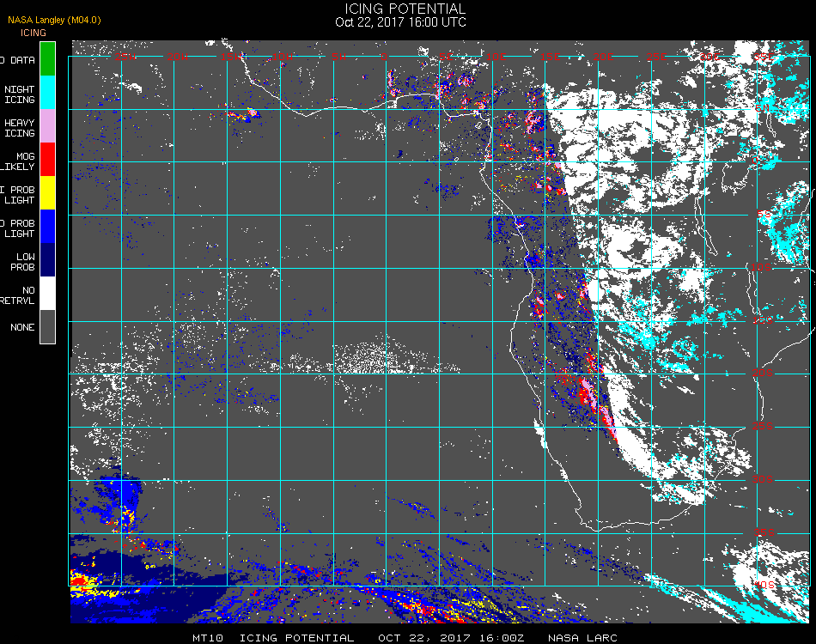
Task: Click the 'LOW PROB' legend label
Action: [x=23, y=262]
